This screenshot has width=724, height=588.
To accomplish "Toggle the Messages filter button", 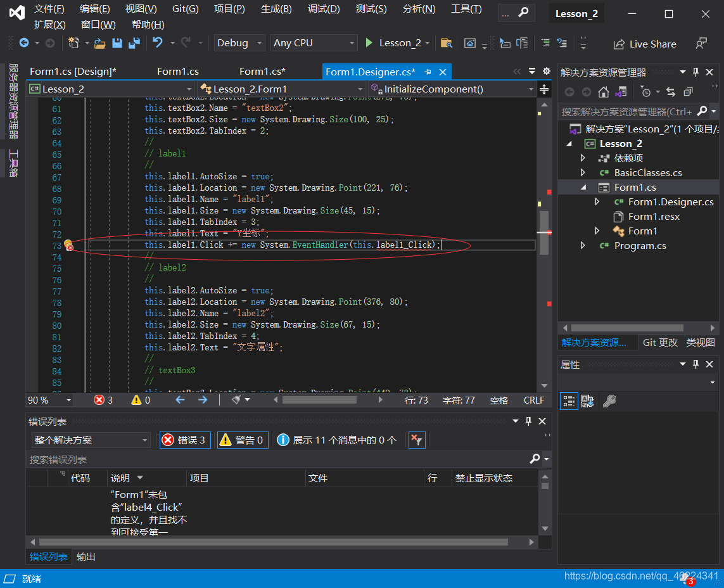I will (x=337, y=440).
